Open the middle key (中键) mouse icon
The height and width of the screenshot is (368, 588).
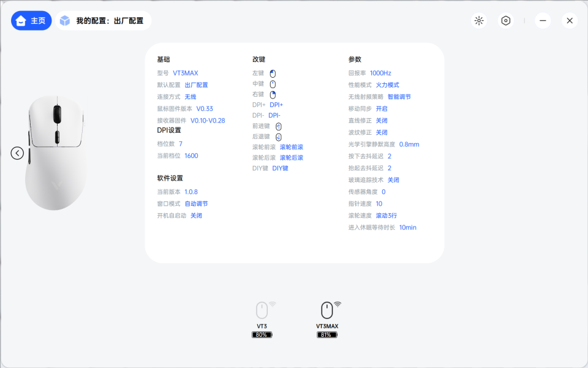coord(272,84)
